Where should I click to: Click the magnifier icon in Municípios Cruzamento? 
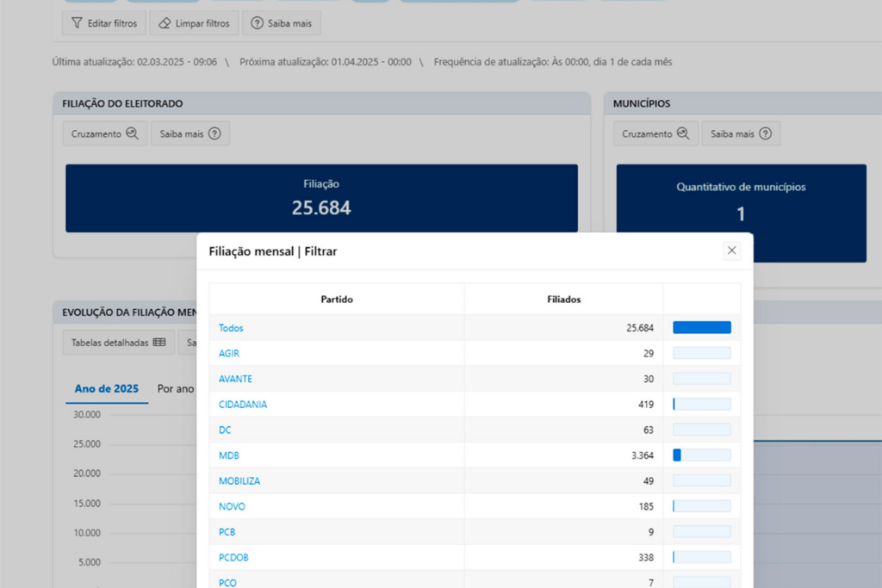(x=683, y=133)
